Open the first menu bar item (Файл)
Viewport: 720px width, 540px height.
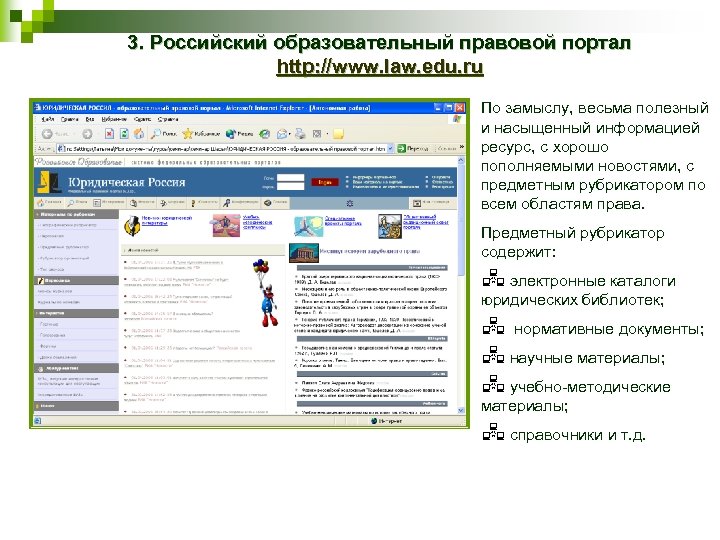[x=48, y=119]
